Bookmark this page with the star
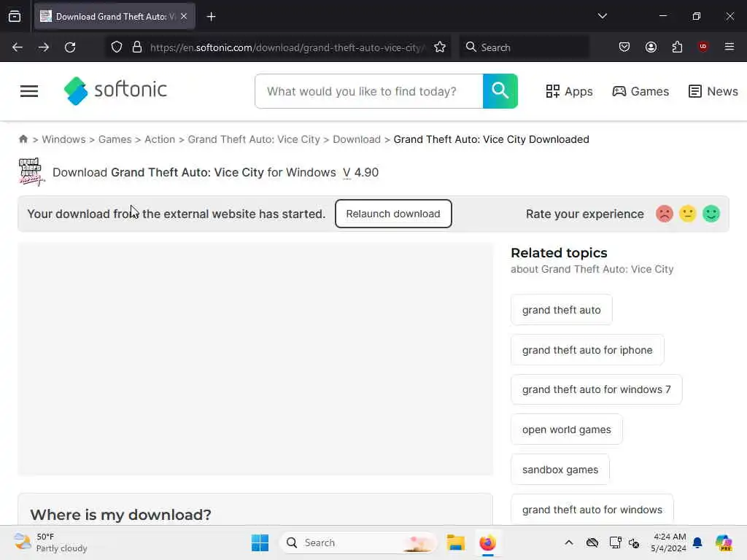Image resolution: width=747 pixels, height=560 pixels. pyautogui.click(x=440, y=47)
